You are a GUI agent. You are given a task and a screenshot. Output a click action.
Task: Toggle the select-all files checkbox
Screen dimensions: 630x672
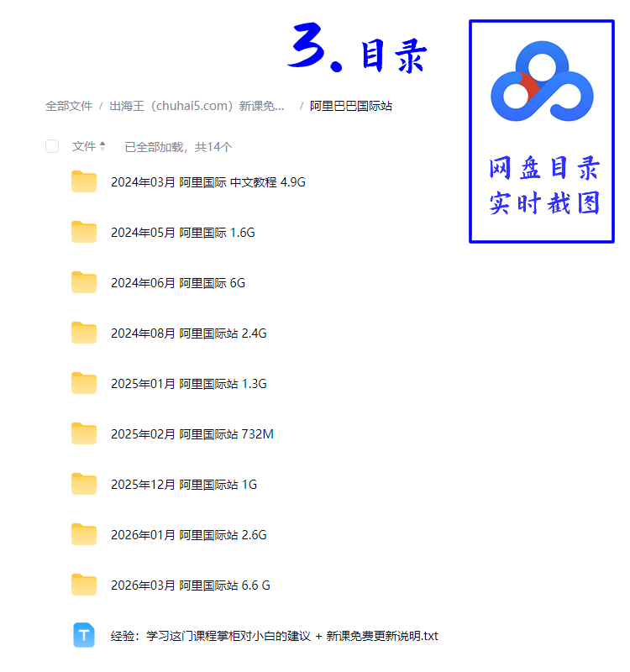(52, 146)
